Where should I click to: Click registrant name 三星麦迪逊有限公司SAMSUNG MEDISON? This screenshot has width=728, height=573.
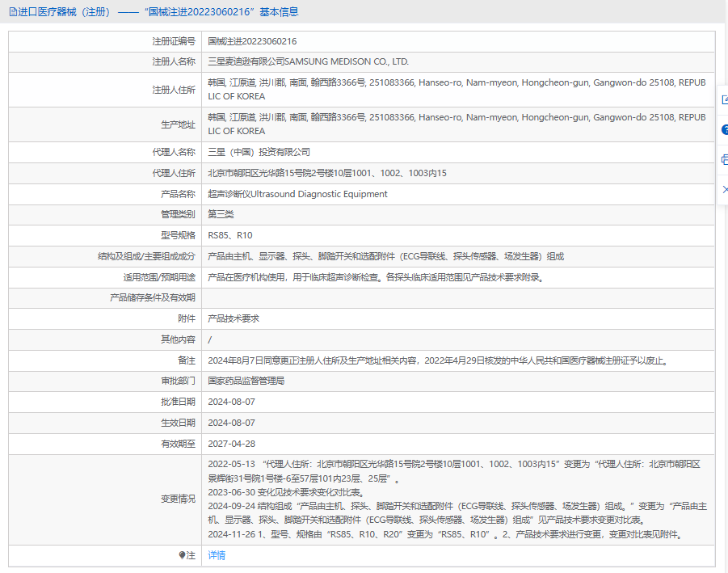(309, 61)
